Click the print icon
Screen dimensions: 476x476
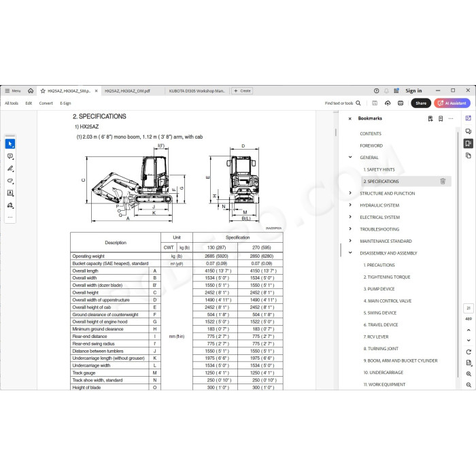point(401,103)
